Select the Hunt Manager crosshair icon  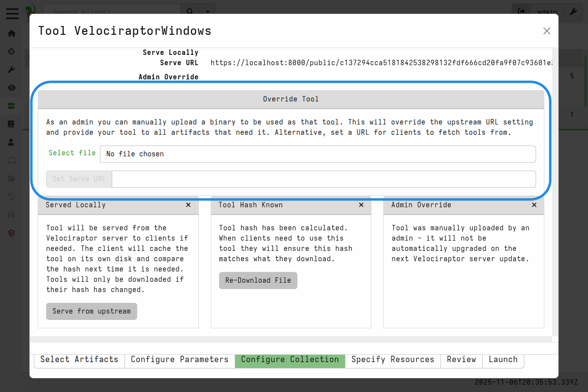(x=11, y=51)
